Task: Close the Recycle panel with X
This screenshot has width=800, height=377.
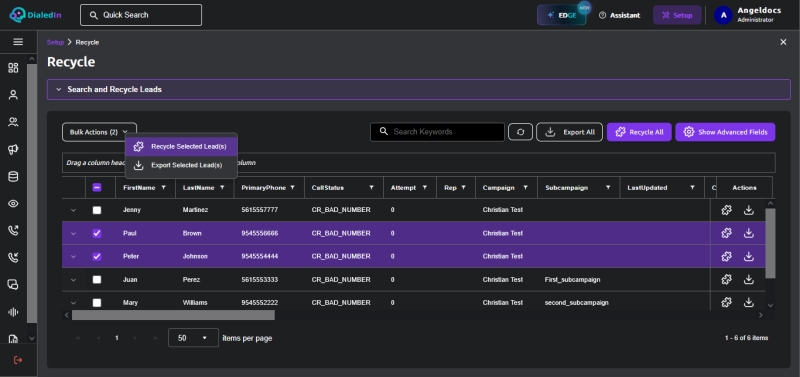Action: pos(783,42)
